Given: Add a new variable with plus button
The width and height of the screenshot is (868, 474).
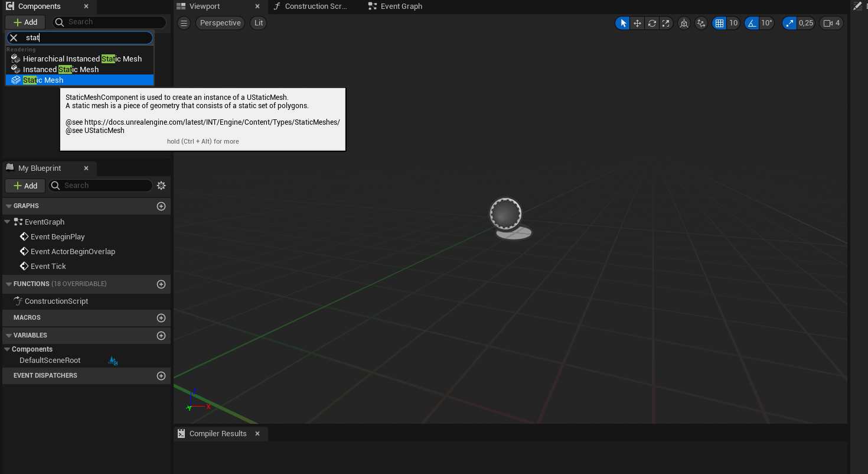Looking at the screenshot, I should [161, 336].
